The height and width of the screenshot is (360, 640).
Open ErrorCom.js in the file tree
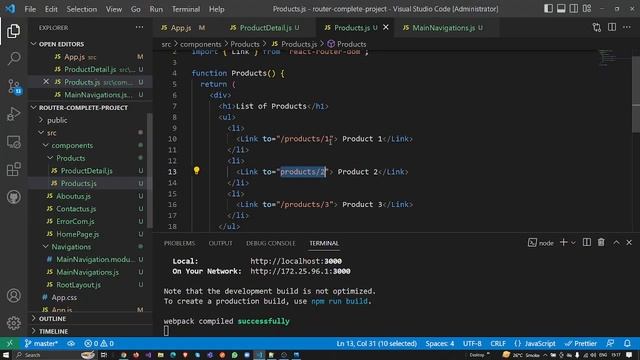[75, 221]
